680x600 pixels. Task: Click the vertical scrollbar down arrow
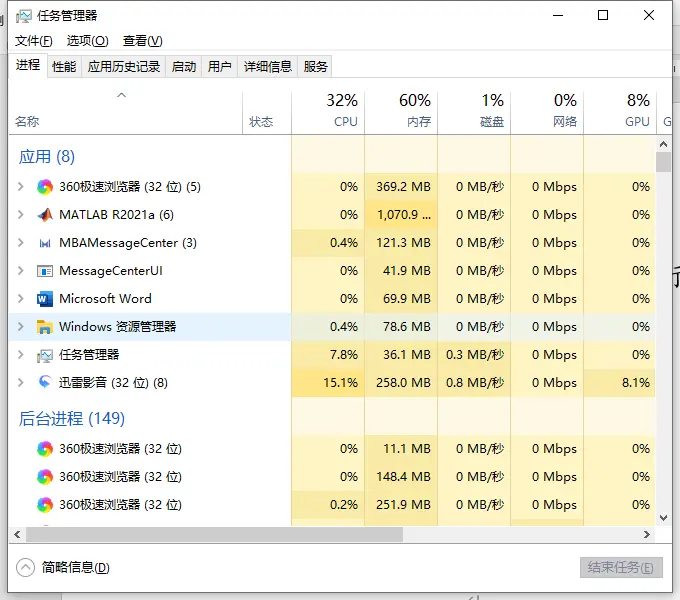click(663, 518)
